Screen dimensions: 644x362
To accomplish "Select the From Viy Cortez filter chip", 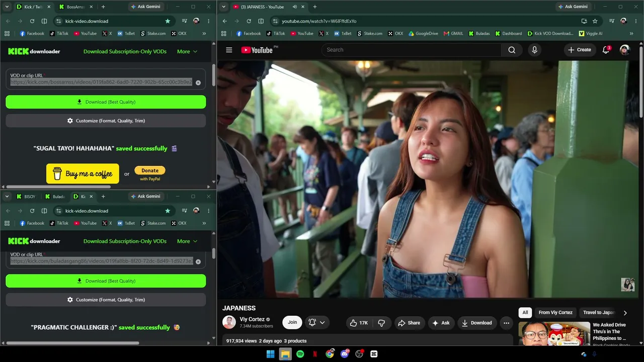I will pos(555,313).
